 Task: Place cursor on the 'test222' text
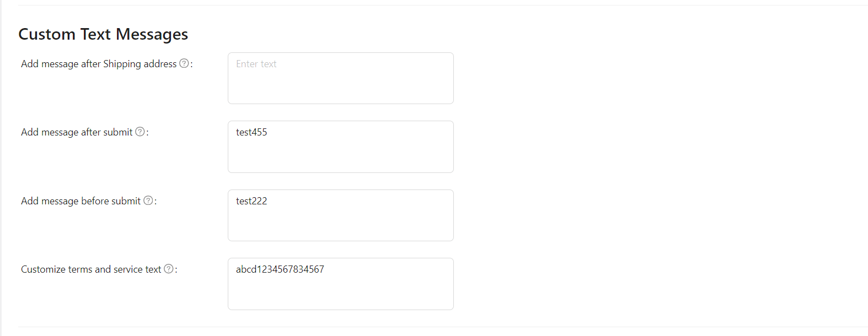click(x=251, y=201)
